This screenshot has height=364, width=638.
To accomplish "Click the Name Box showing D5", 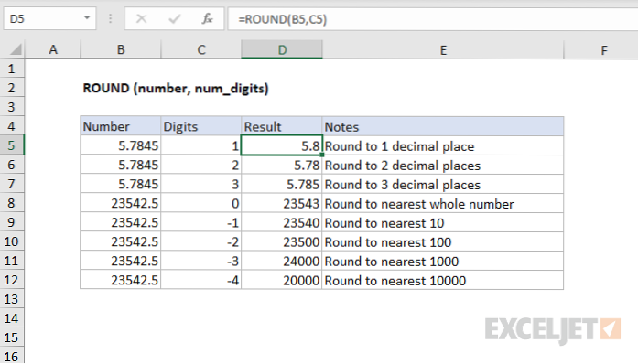I will pyautogui.click(x=49, y=18).
